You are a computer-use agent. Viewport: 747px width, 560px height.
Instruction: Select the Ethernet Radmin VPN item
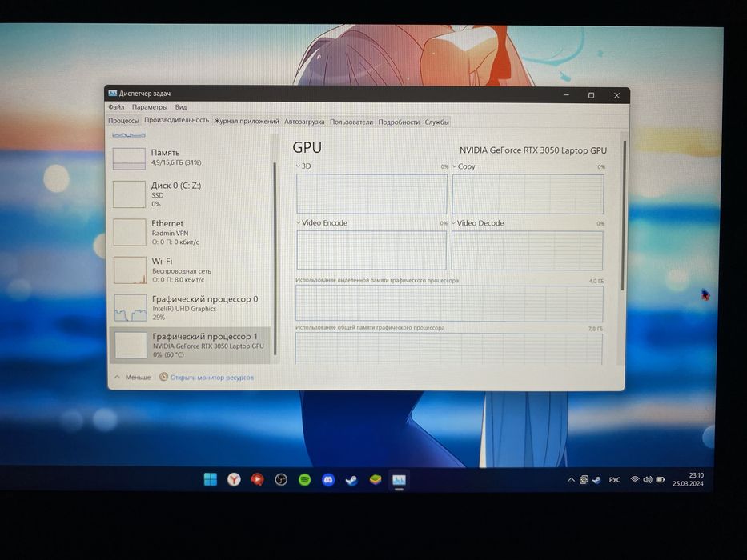click(191, 232)
